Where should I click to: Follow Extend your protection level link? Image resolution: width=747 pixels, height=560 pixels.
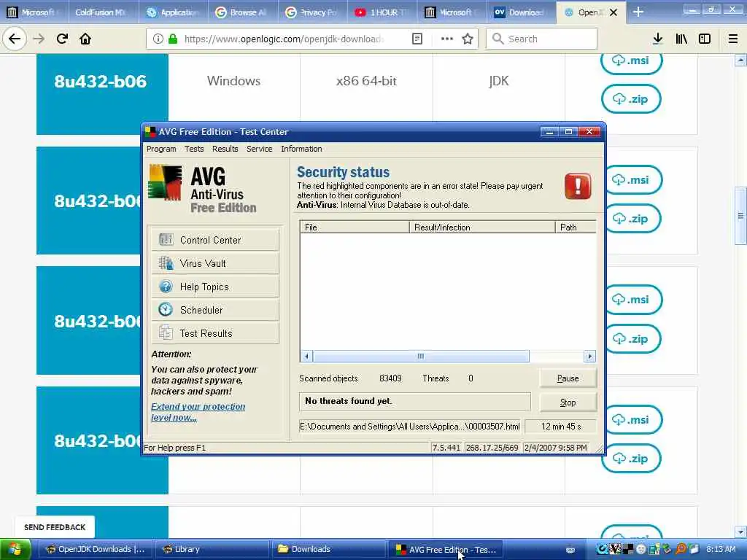[x=198, y=412]
